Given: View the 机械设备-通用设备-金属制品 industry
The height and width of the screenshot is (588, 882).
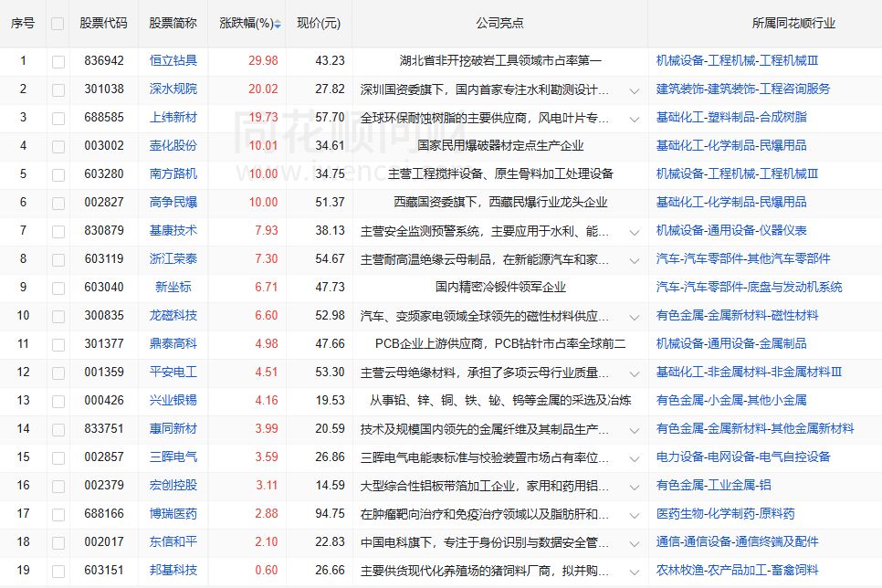Looking at the screenshot, I should [x=731, y=343].
